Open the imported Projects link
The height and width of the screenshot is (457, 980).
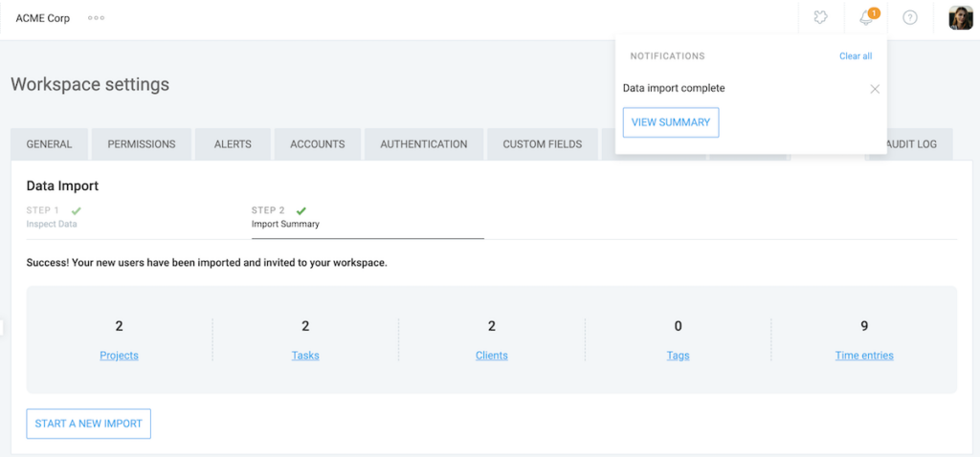(119, 356)
